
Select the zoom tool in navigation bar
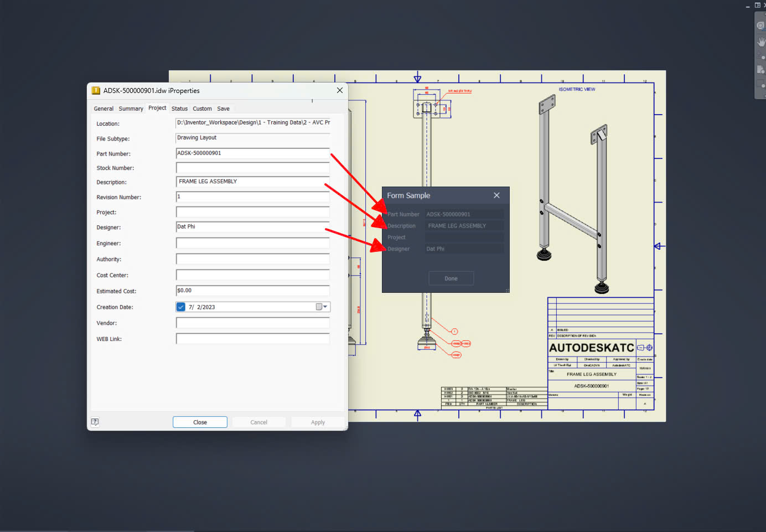click(762, 56)
